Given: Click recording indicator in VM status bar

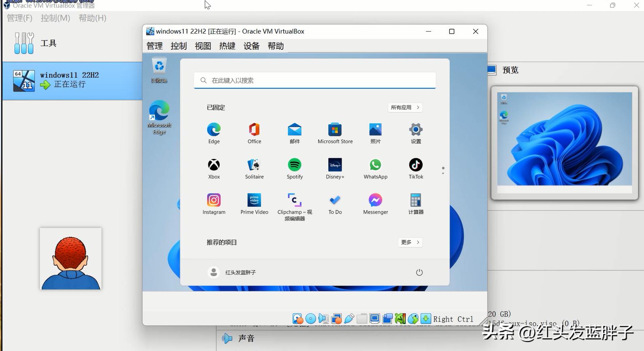Looking at the screenshot, I should 387,319.
